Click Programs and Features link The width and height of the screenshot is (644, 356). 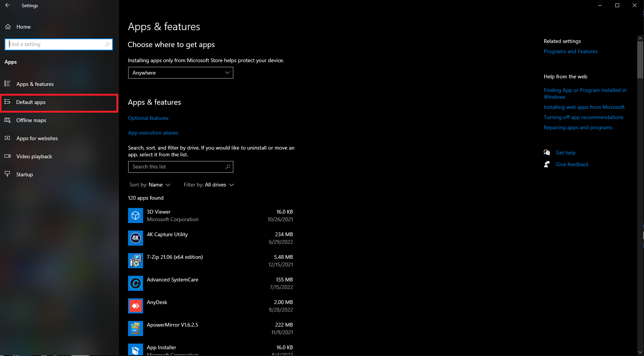tap(570, 51)
